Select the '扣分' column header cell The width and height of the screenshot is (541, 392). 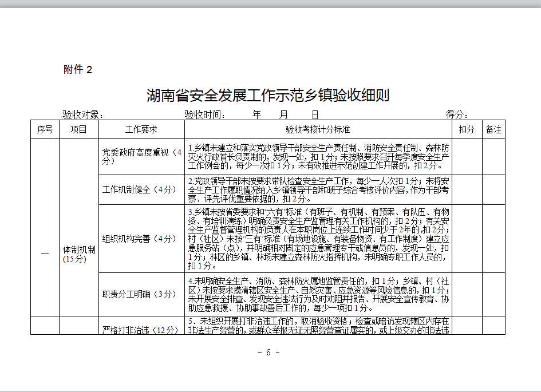tap(467, 130)
